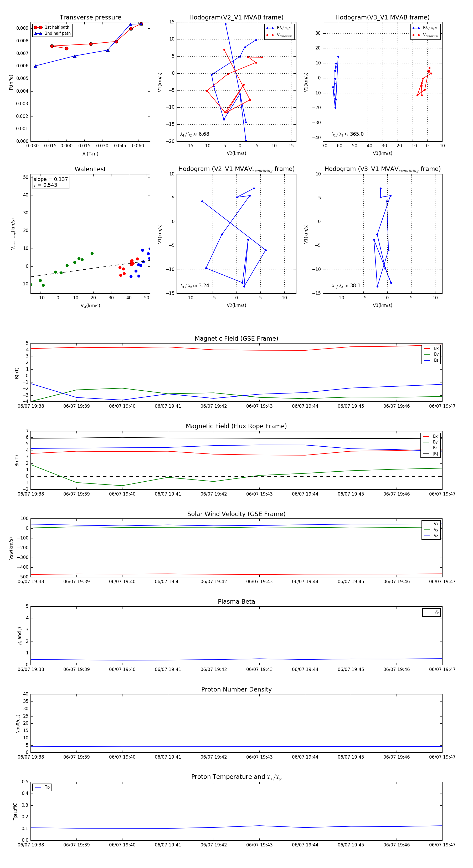Click the 'Np(#/cc)' y-axis label

pos(18,724)
